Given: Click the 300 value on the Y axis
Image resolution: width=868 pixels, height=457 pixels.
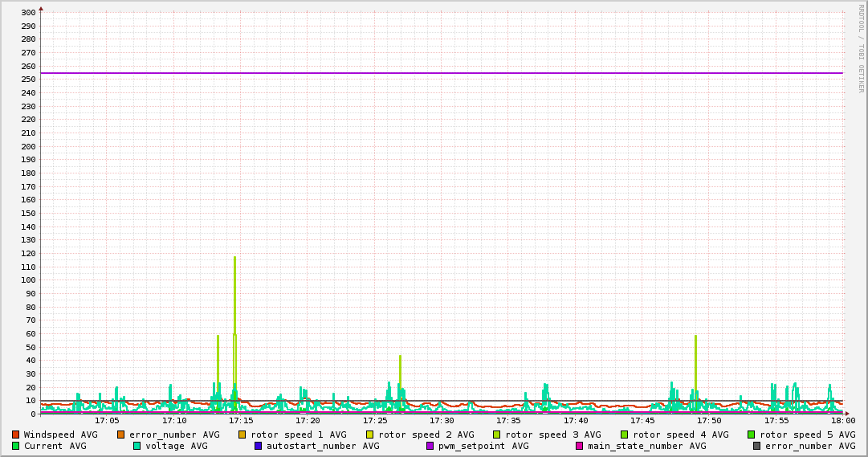Looking at the screenshot, I should pos(27,13).
